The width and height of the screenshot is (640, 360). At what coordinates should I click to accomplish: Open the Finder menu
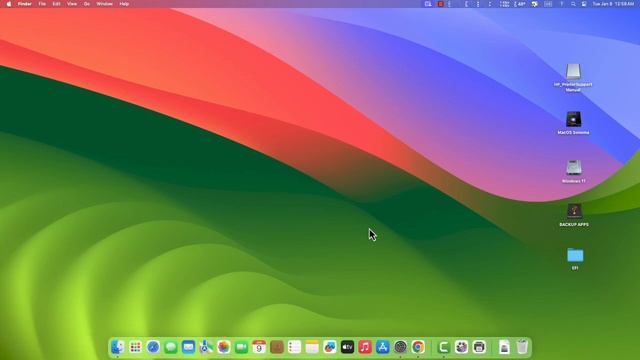[24, 4]
